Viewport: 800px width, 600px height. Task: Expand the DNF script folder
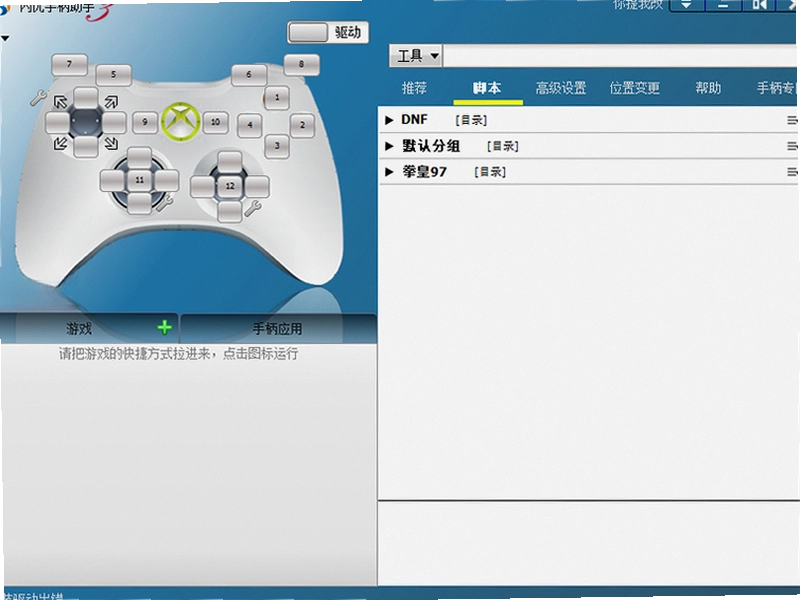[389, 120]
